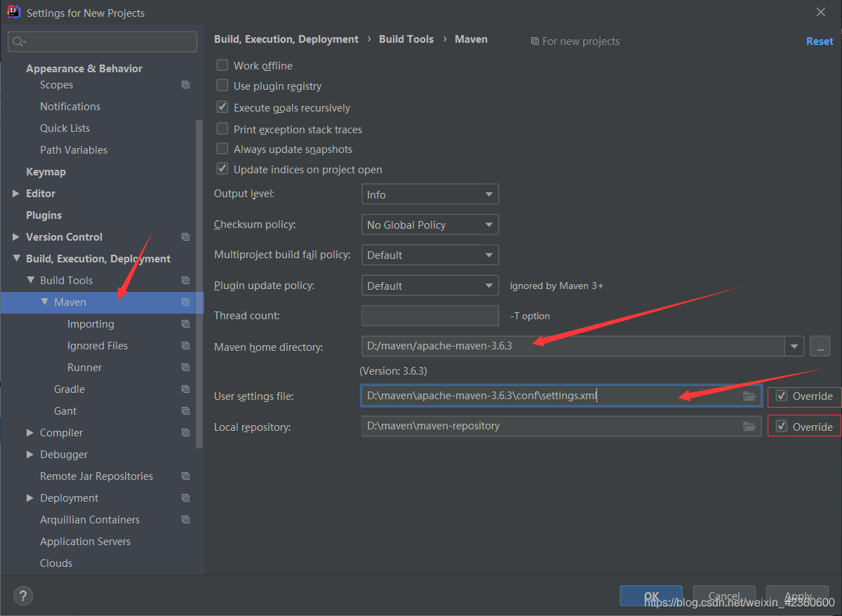
Task: Close the Settings dialog window
Action: click(x=820, y=12)
